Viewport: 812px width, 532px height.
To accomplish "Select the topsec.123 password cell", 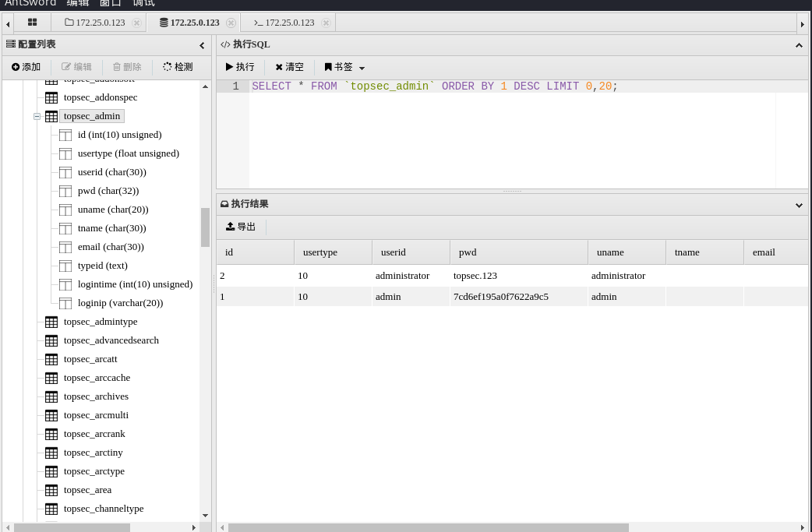I will tap(519, 275).
